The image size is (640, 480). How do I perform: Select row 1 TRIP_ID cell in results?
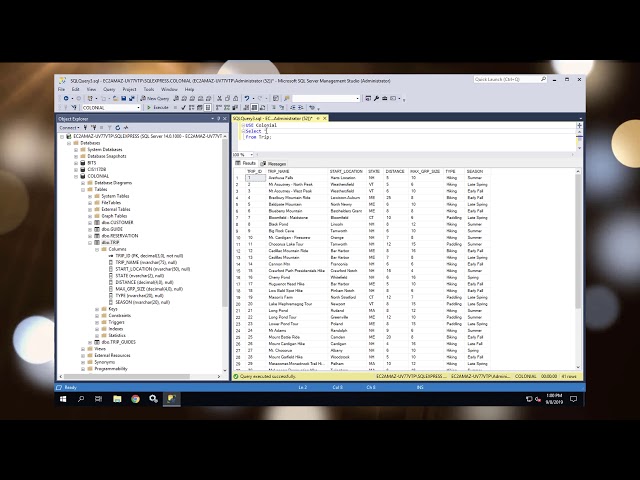point(256,178)
